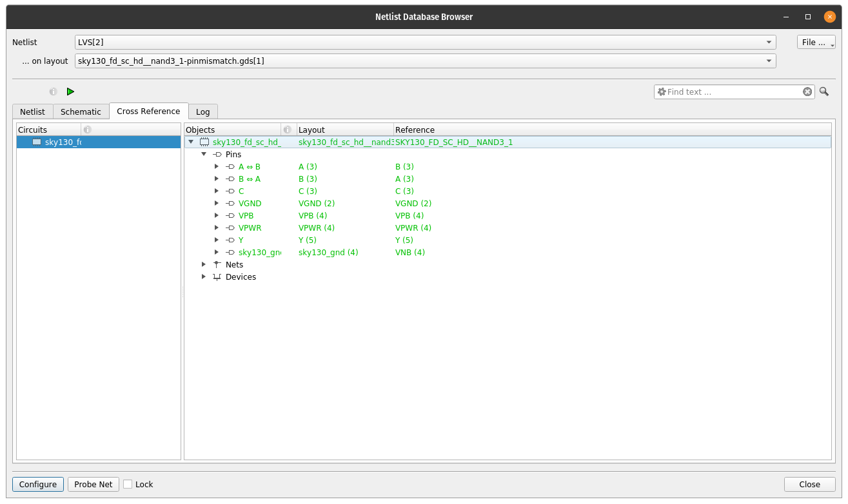The image size is (848, 504).
Task: Toggle the Lock checkbox
Action: click(x=128, y=484)
